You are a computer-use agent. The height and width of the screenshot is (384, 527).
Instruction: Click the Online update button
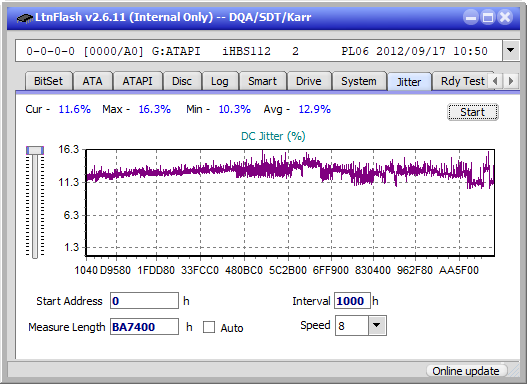[x=466, y=371]
